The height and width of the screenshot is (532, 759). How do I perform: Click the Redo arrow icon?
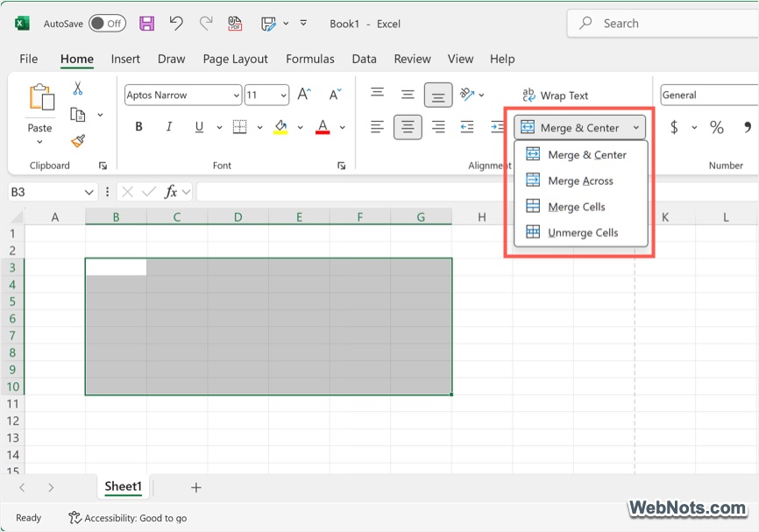(x=206, y=24)
